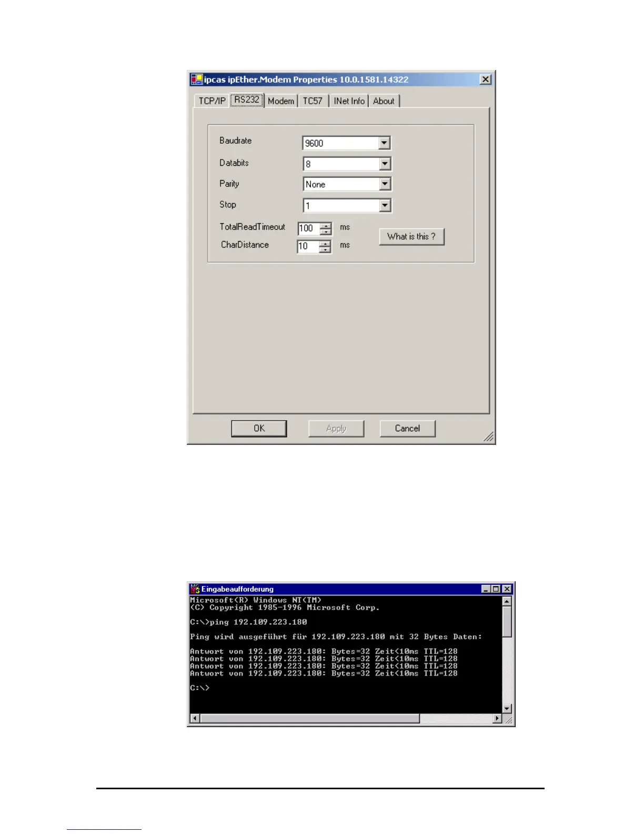Viewport: 644px width, 834px height.
Task: Increase TotalReadTimeout with up arrow
Action: (326, 226)
